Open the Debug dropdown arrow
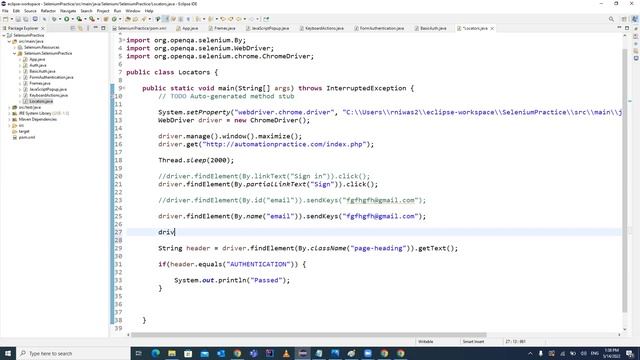This screenshot has width=640, height=360. click(60, 19)
